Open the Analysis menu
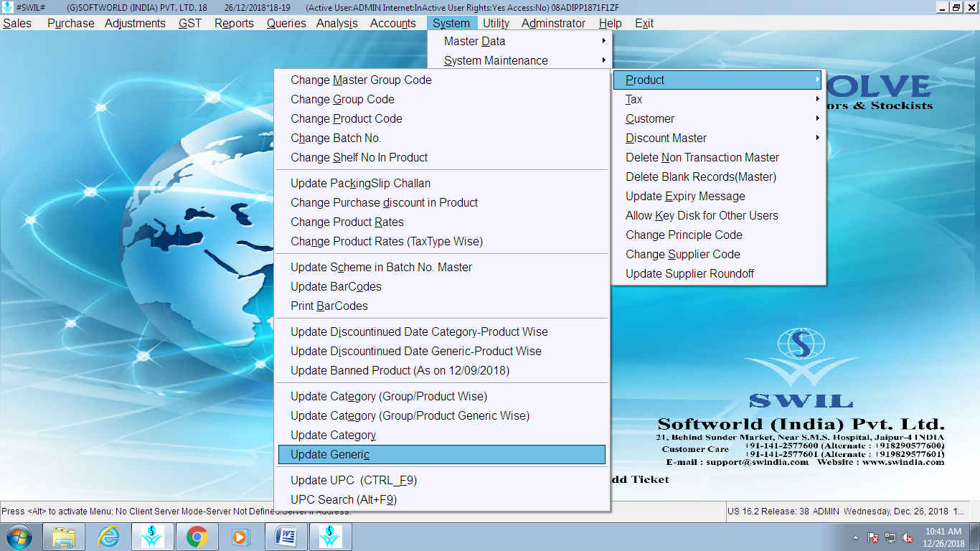The height and width of the screenshot is (551, 980). coord(337,23)
